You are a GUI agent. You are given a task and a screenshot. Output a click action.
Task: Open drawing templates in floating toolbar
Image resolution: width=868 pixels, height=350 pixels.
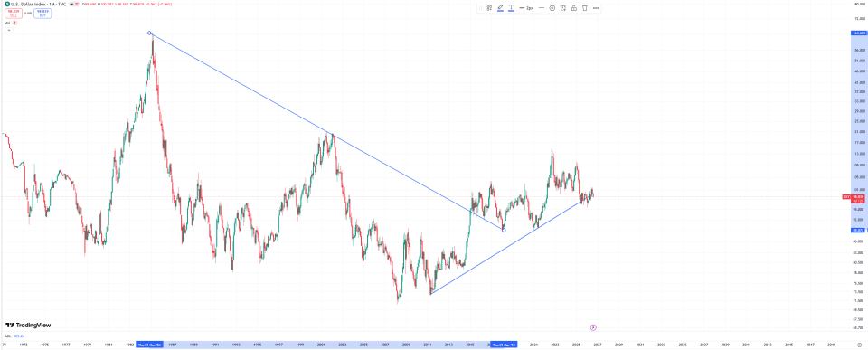pyautogui.click(x=489, y=8)
